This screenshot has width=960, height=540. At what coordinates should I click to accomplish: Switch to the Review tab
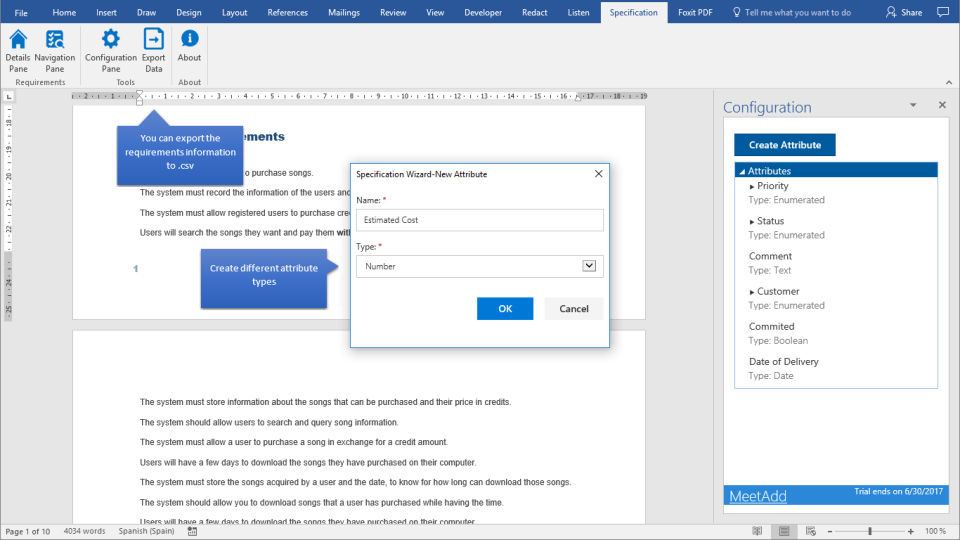coord(393,12)
